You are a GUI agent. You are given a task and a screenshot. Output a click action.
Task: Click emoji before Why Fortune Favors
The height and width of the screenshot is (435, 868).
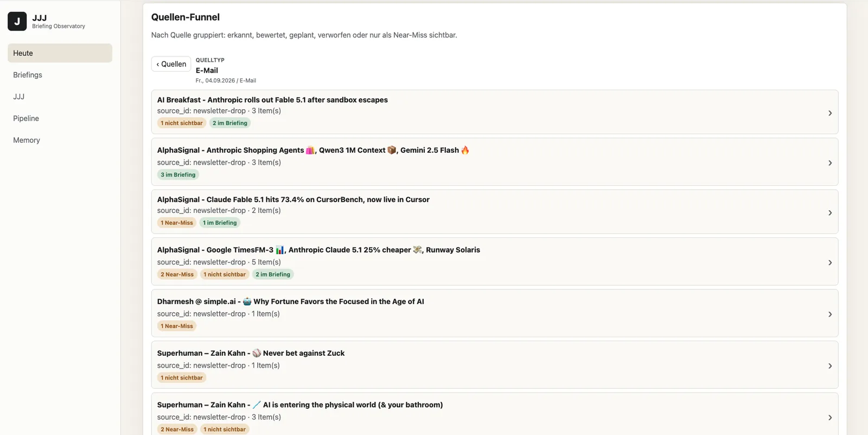pos(247,301)
